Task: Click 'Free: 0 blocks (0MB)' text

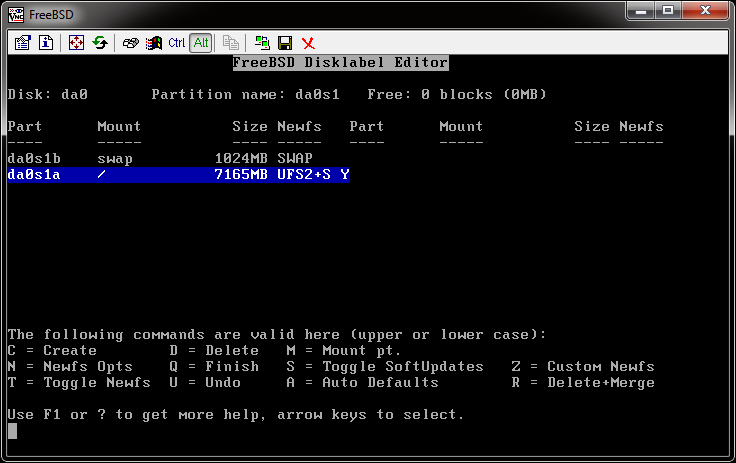Action: 457,94
